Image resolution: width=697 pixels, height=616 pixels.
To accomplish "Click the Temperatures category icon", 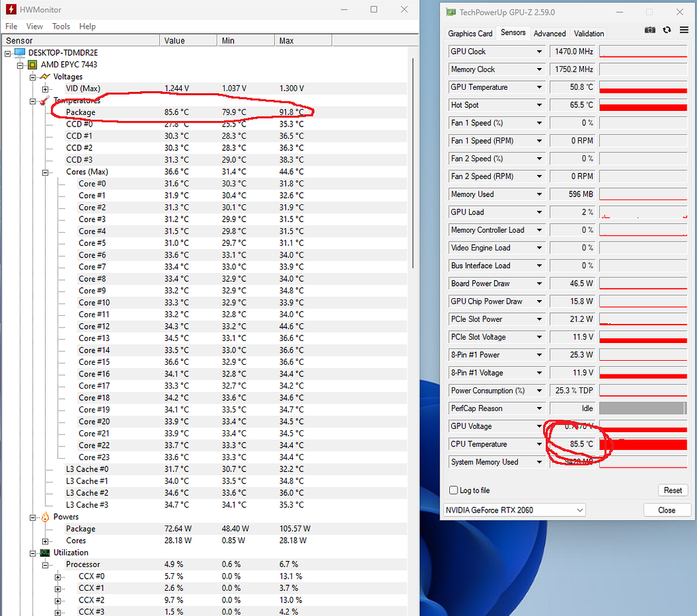I will click(x=45, y=100).
